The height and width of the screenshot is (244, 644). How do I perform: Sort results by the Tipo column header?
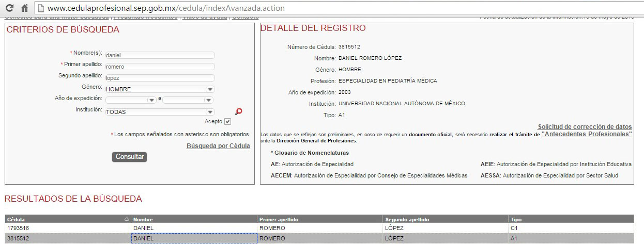571,219
